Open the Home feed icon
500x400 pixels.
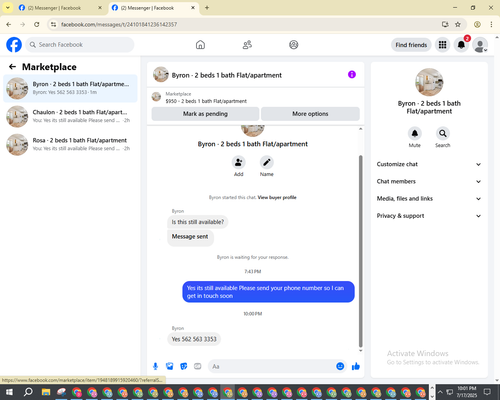point(200,45)
